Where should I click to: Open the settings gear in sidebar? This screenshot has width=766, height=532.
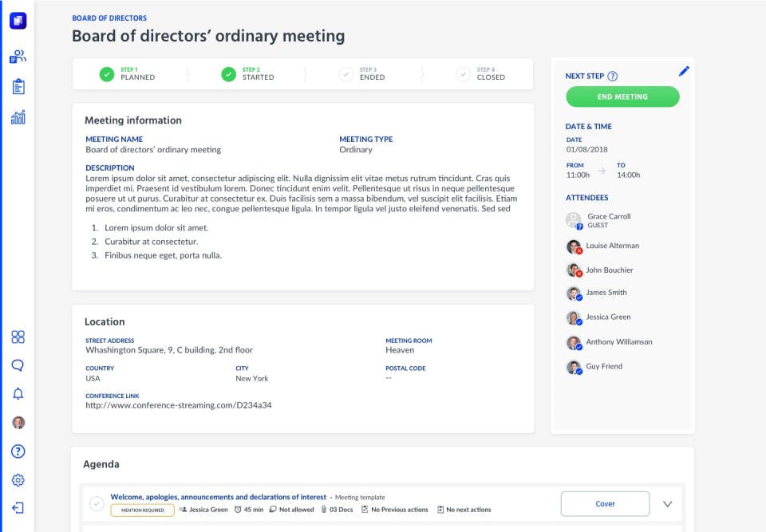18,480
